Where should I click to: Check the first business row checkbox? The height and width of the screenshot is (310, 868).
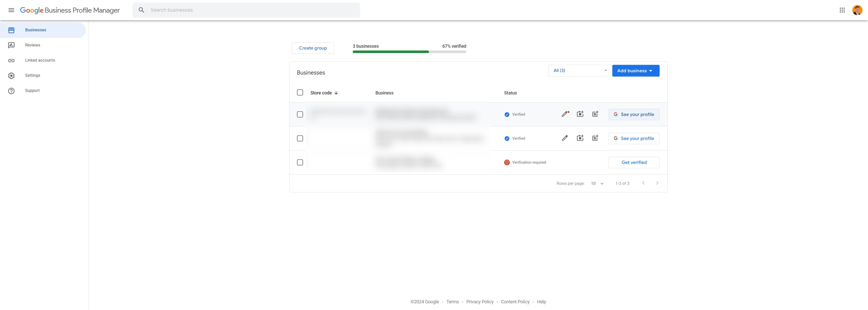tap(300, 115)
